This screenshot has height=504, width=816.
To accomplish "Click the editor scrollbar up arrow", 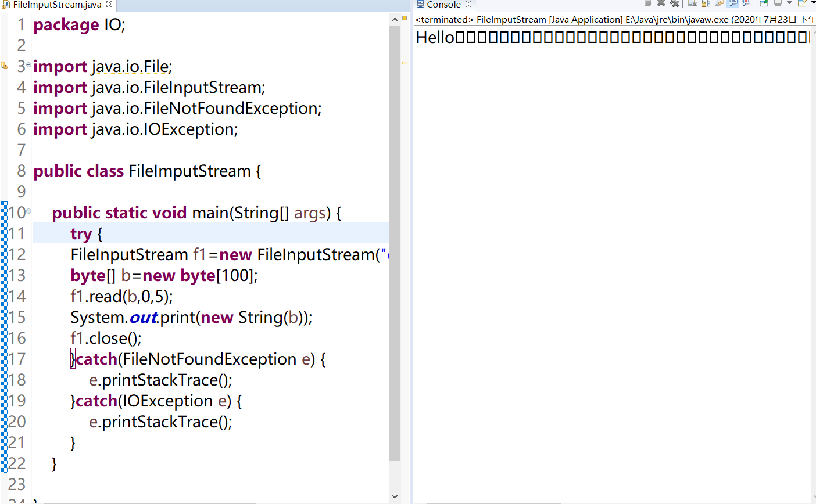I will tap(395, 19).
